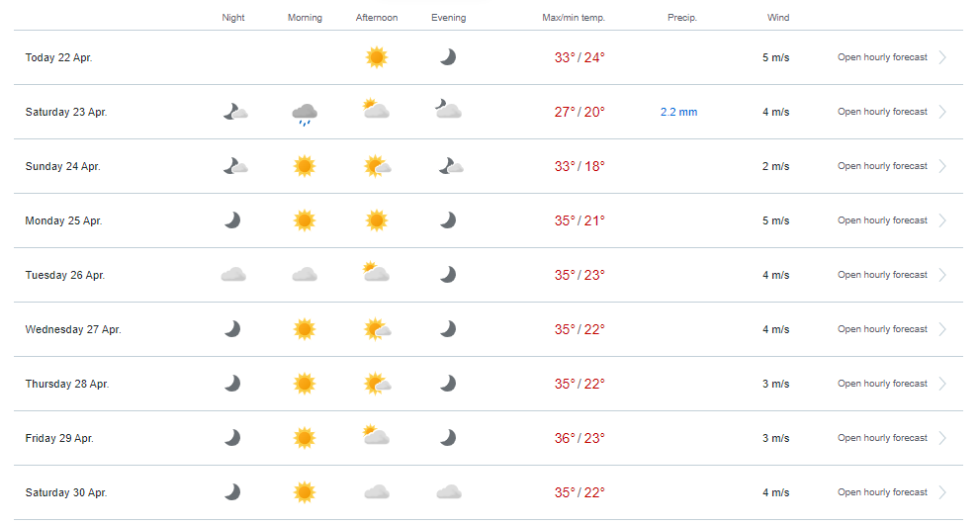Click Friday 29 Apr. morning sun icon

tap(305, 438)
